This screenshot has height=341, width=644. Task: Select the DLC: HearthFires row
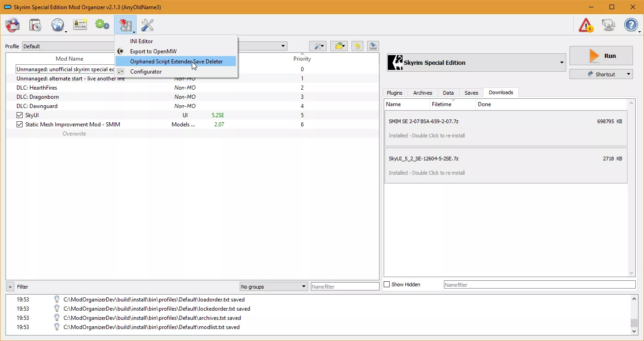[x=192, y=88]
